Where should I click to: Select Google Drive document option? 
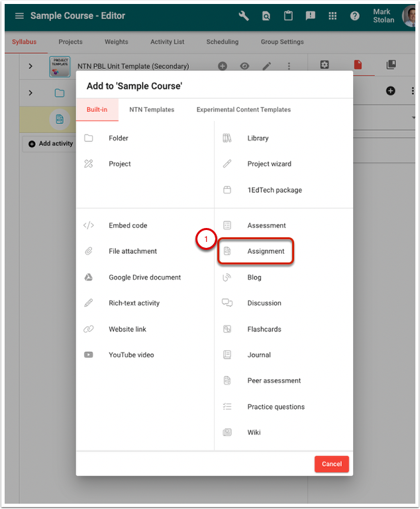tap(144, 277)
